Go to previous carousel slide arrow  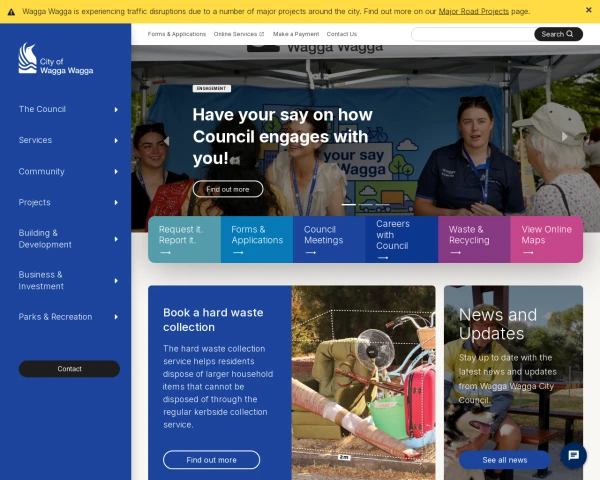166,141
